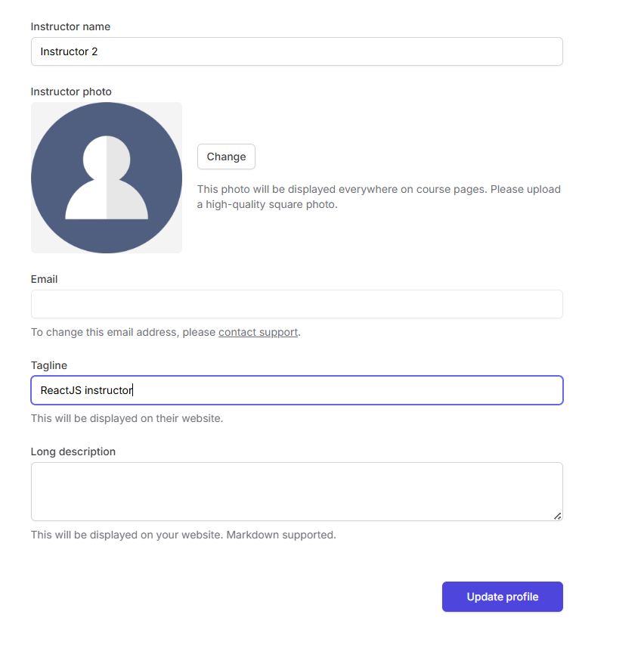Click the 'Long description' label
The height and width of the screenshot is (664, 644).
point(73,451)
